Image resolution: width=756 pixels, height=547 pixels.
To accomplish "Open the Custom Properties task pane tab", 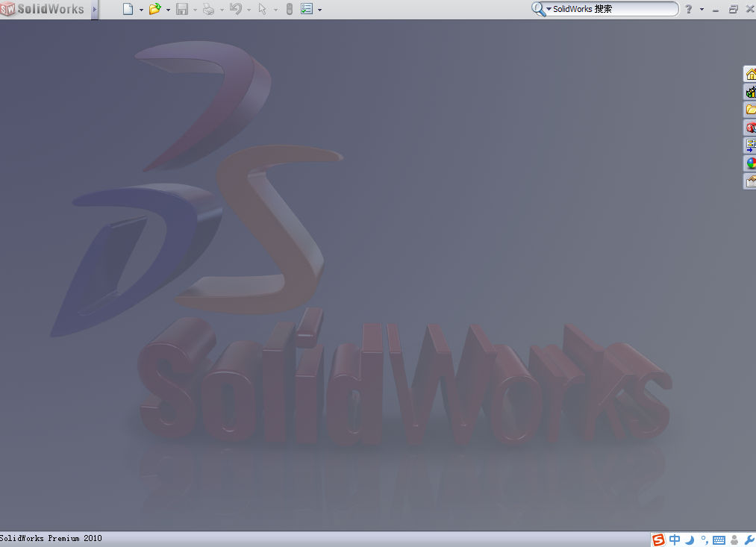I will click(750, 181).
